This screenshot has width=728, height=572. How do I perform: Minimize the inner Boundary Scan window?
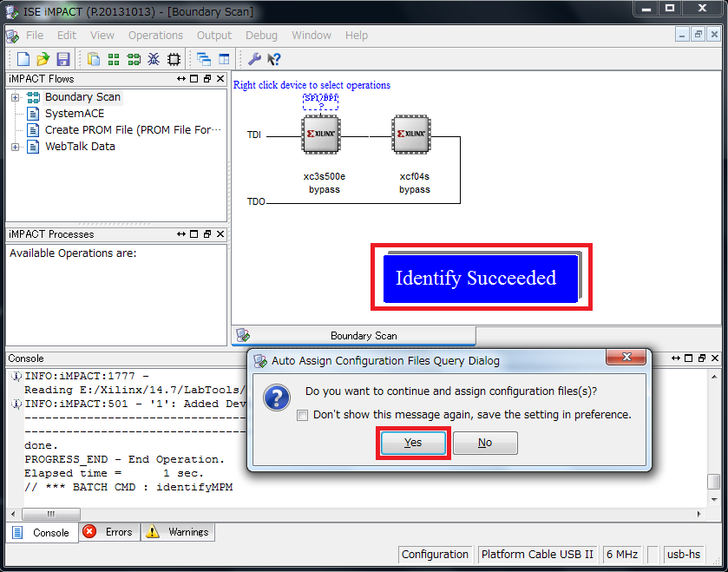682,35
